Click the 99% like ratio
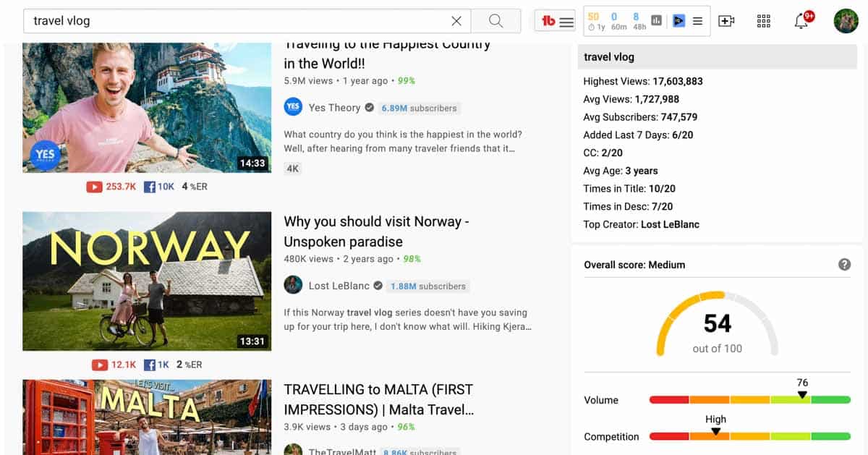This screenshot has height=455, width=868. click(407, 81)
